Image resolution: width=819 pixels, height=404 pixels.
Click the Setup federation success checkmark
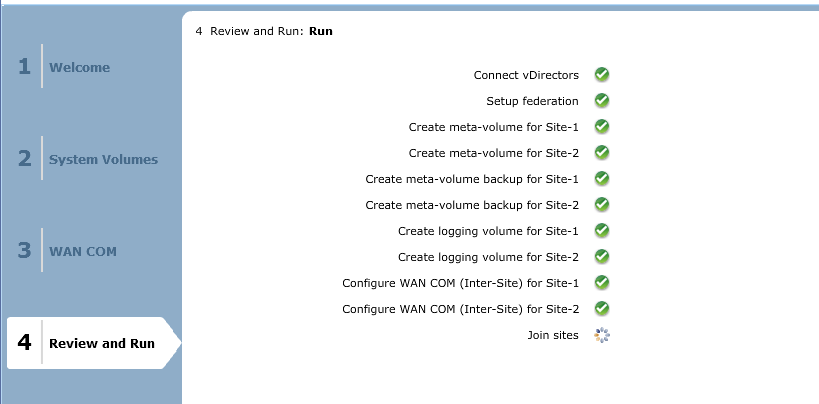(x=602, y=101)
